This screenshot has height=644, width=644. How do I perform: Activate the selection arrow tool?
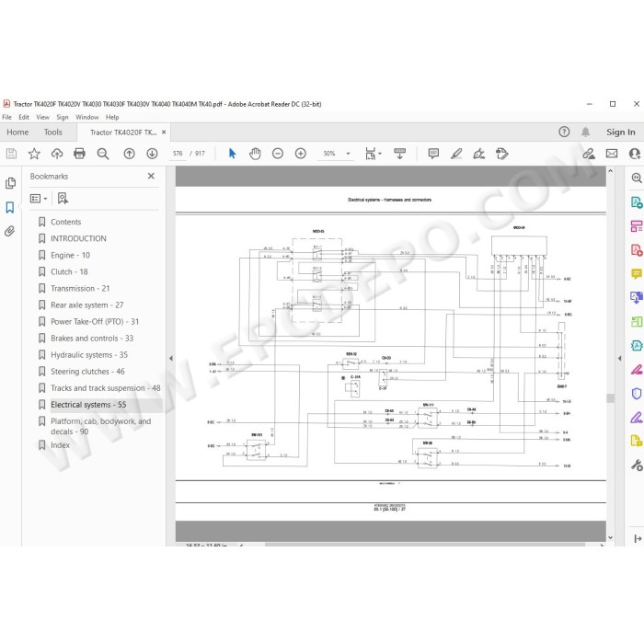click(232, 154)
